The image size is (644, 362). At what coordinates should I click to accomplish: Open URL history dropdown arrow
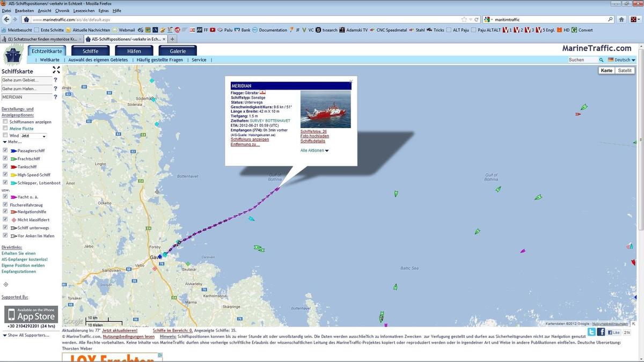click(470, 19)
